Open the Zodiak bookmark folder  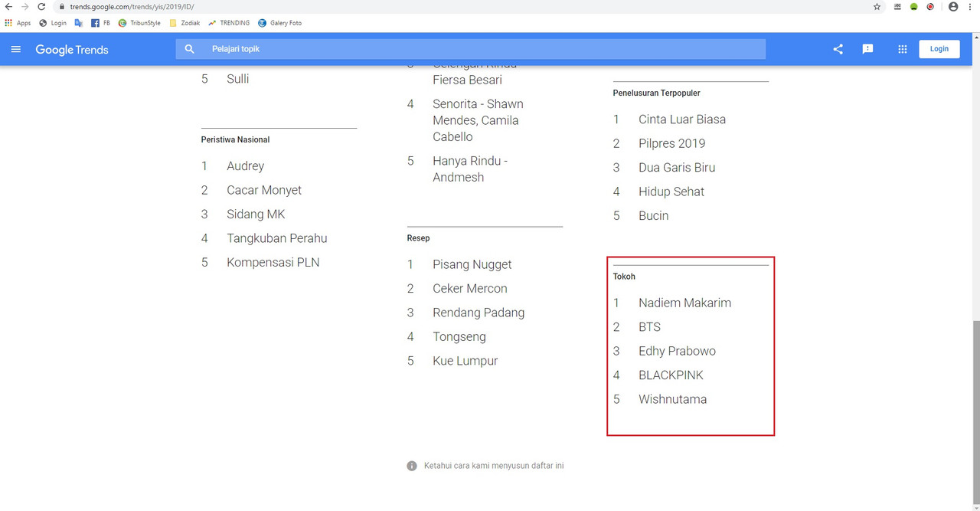[x=185, y=23]
